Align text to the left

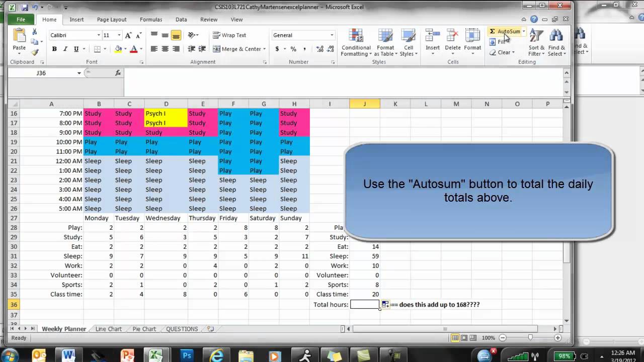click(x=154, y=49)
